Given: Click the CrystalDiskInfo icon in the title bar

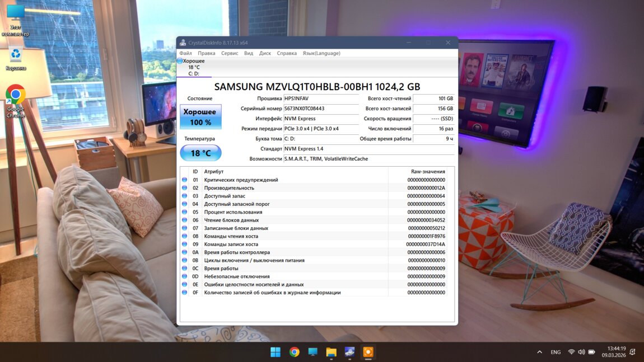Looking at the screenshot, I should [183, 43].
